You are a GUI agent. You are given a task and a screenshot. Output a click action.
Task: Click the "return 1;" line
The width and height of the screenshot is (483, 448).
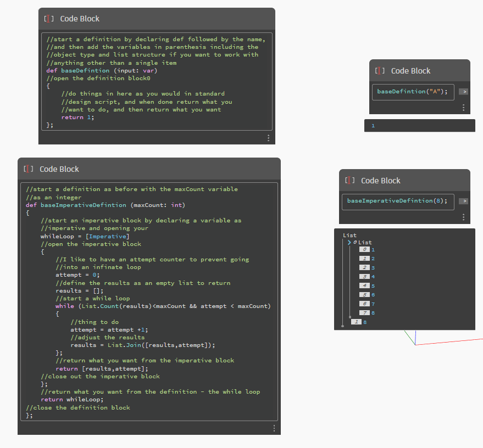[x=77, y=117]
